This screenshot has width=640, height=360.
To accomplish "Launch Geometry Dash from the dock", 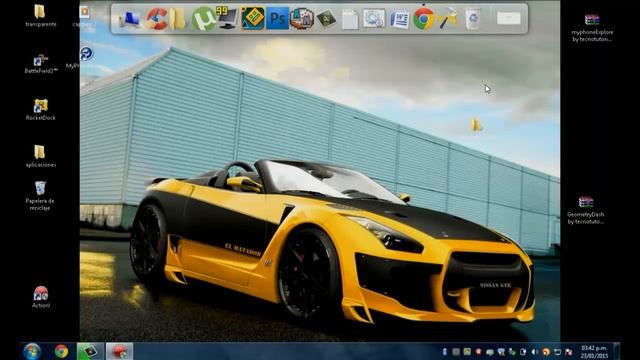I will tap(252, 18).
